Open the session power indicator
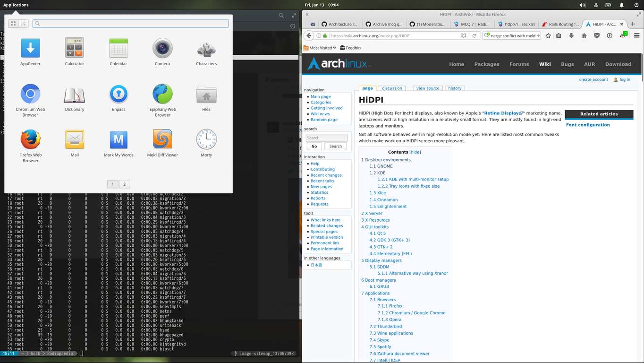Image resolution: width=644 pixels, height=363 pixels. (x=636, y=5)
